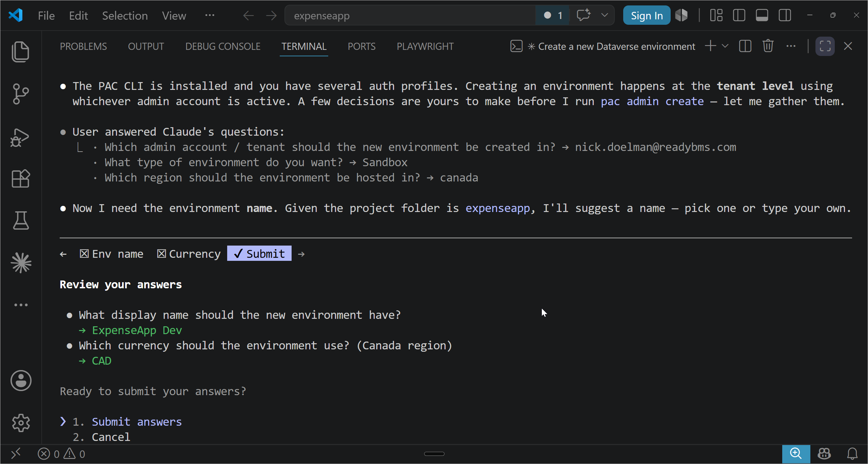
Task: Open the Manage gear settings
Action: point(21,423)
